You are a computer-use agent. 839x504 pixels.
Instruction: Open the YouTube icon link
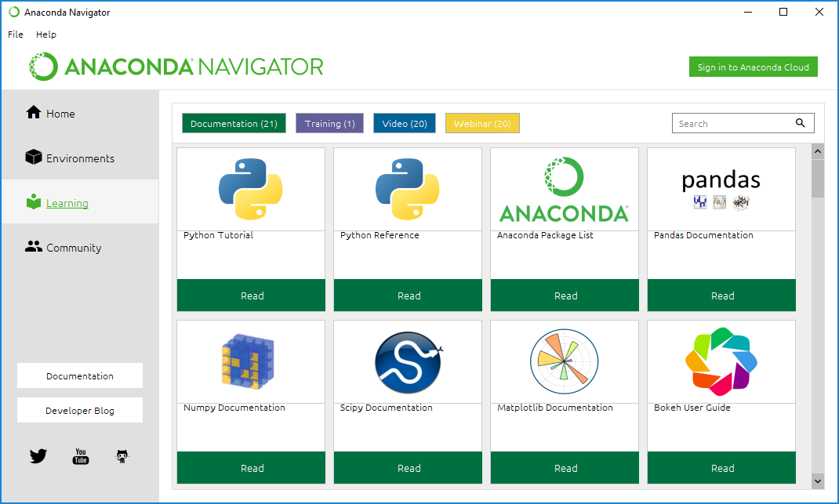point(81,456)
